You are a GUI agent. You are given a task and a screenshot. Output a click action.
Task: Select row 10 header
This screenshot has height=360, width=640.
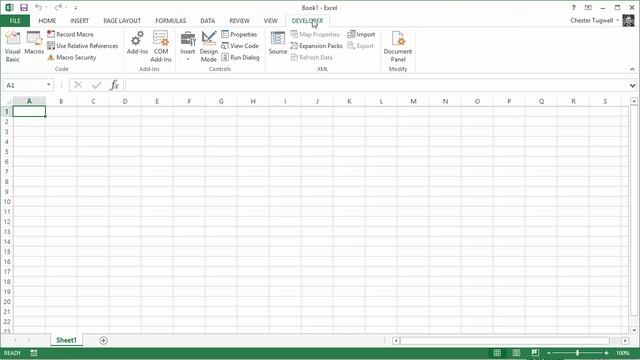[x=7, y=202]
